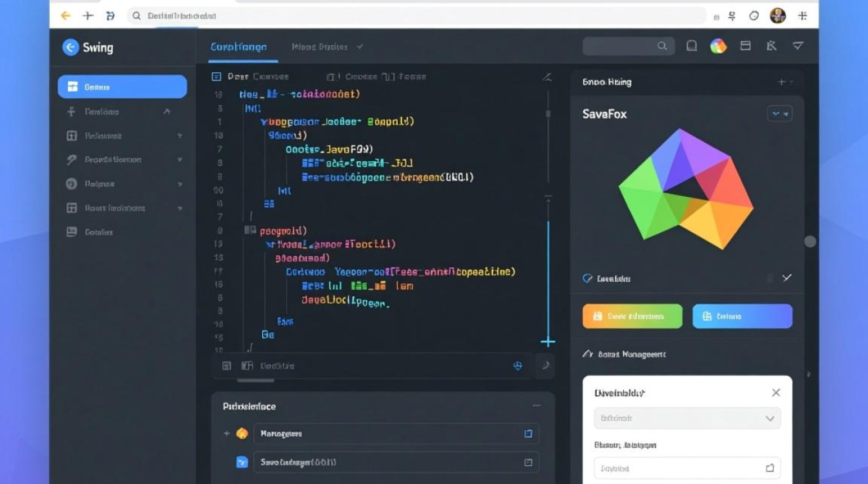Open the colorful wheel icon in top toolbar
Screen dimensions: 868x484
pyautogui.click(x=718, y=46)
